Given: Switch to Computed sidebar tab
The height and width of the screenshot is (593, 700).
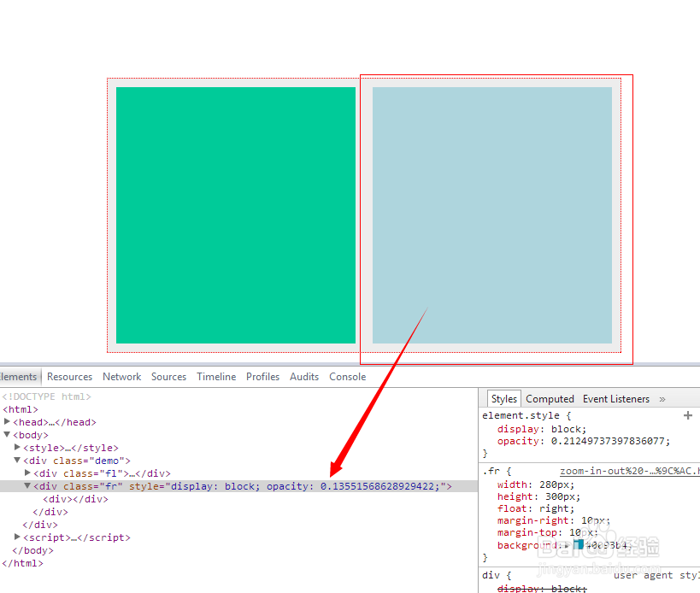Looking at the screenshot, I should [x=550, y=398].
